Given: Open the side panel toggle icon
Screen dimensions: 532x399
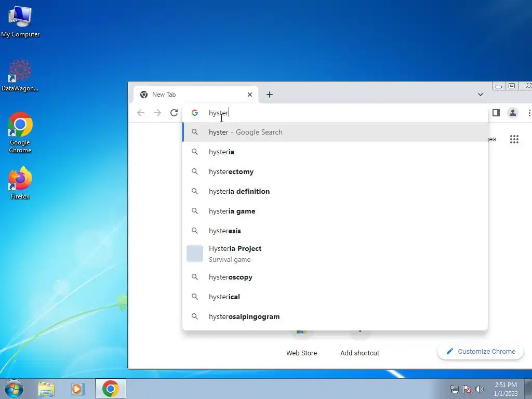Looking at the screenshot, I should coord(496,113).
